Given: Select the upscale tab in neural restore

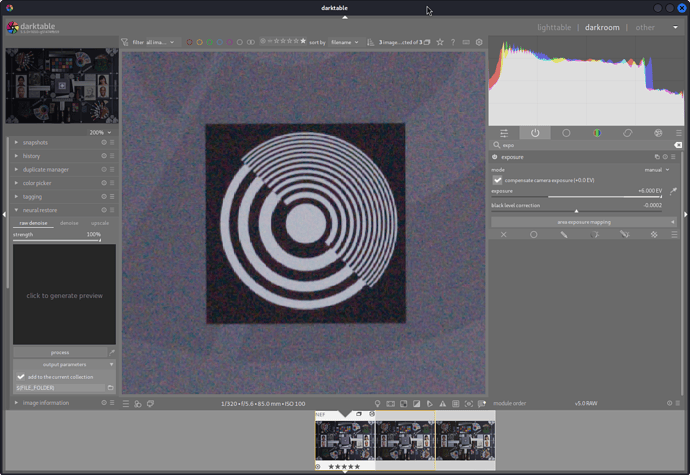Looking at the screenshot, I should point(100,223).
